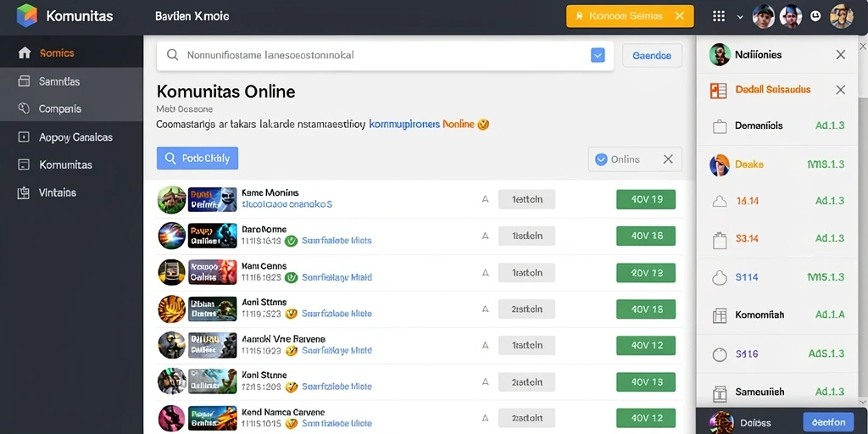Select Komunitas in the left sidebar

click(x=71, y=164)
